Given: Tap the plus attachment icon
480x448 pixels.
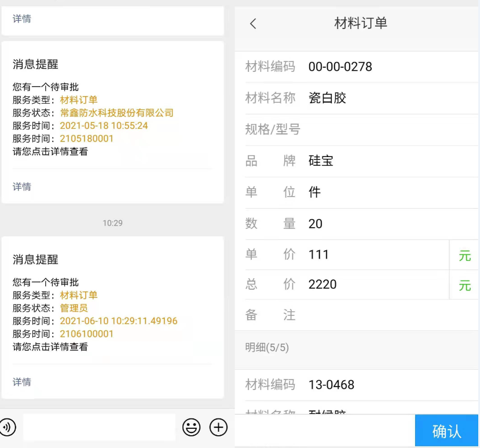Looking at the screenshot, I should pos(218,428).
